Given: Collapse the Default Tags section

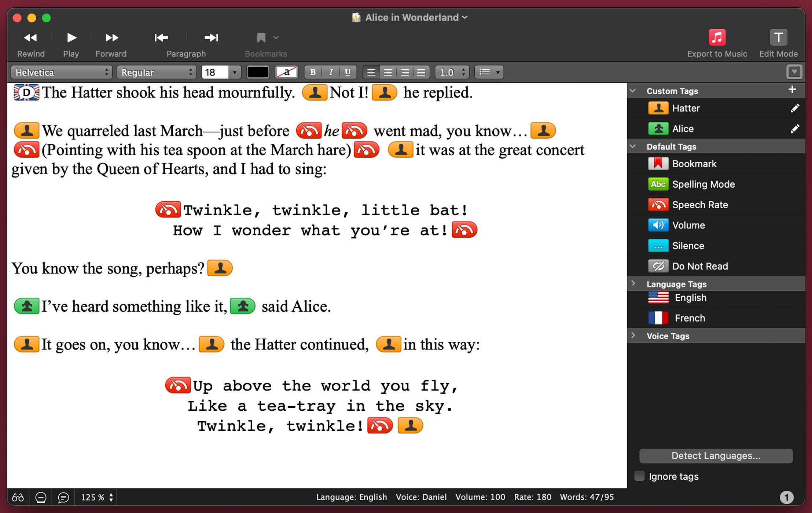Looking at the screenshot, I should click(x=633, y=146).
